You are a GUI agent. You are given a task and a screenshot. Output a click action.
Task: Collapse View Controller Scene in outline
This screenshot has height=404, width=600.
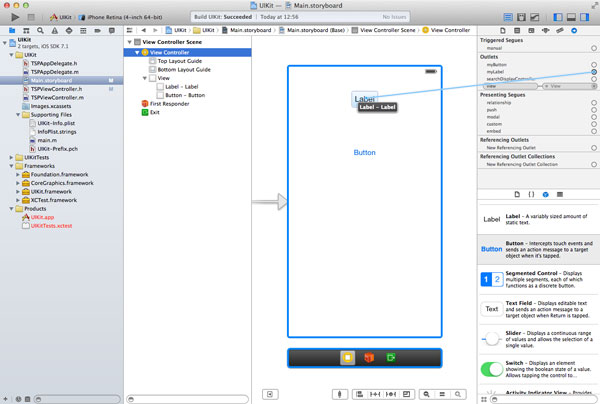coord(130,42)
